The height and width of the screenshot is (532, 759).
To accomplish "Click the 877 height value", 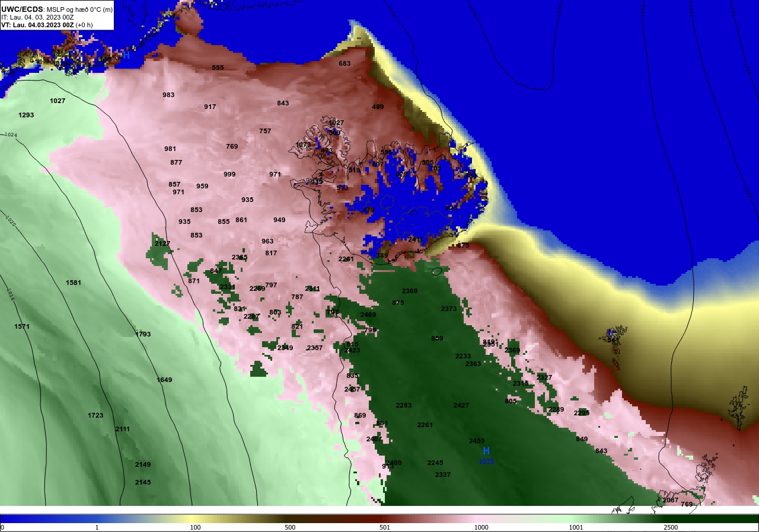I will [x=176, y=162].
